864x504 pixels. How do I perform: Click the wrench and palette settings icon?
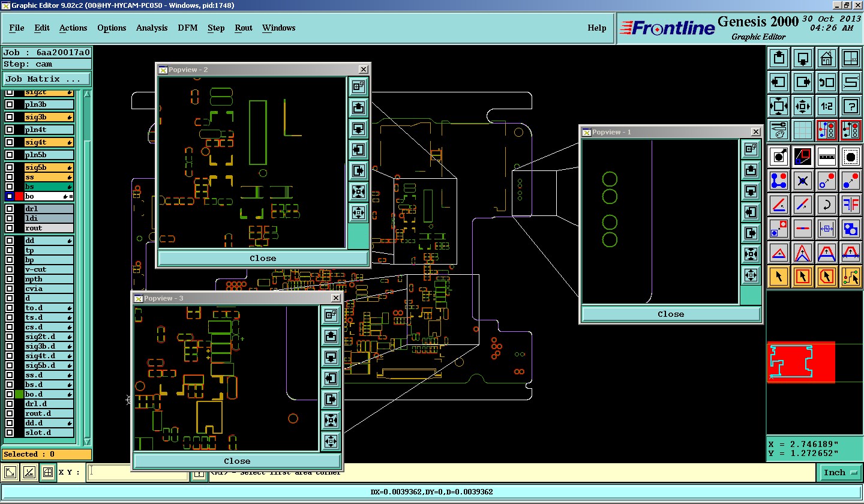pos(778,130)
